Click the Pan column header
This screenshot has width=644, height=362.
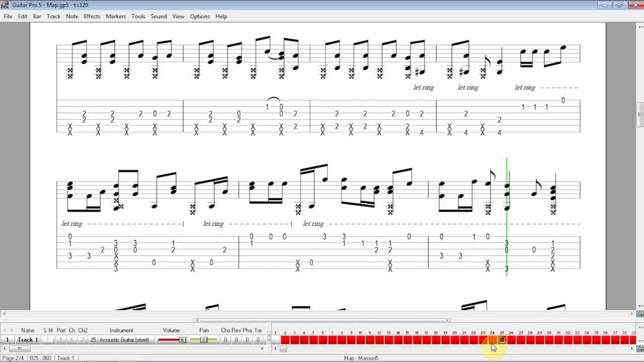[x=204, y=330]
